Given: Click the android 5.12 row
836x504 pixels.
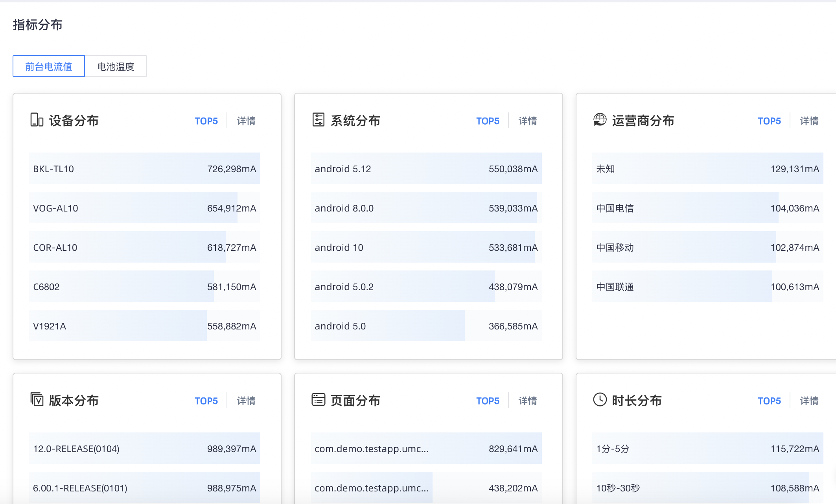Looking at the screenshot, I should [426, 168].
